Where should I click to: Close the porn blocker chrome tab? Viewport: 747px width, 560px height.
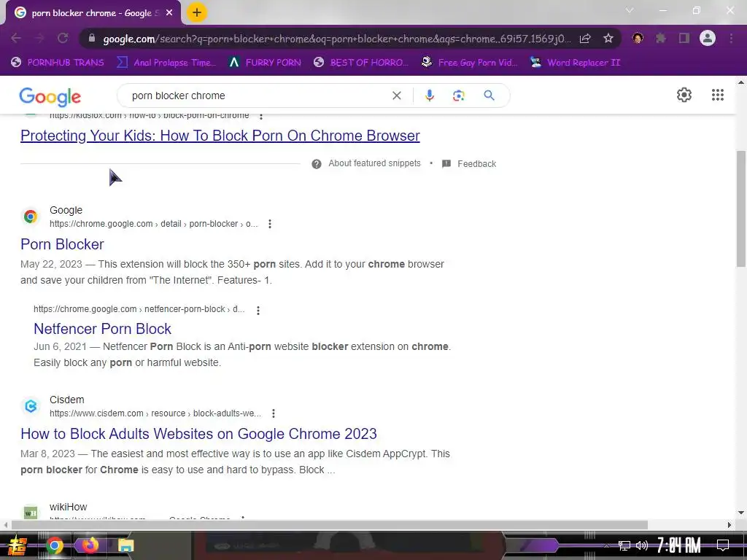(169, 13)
